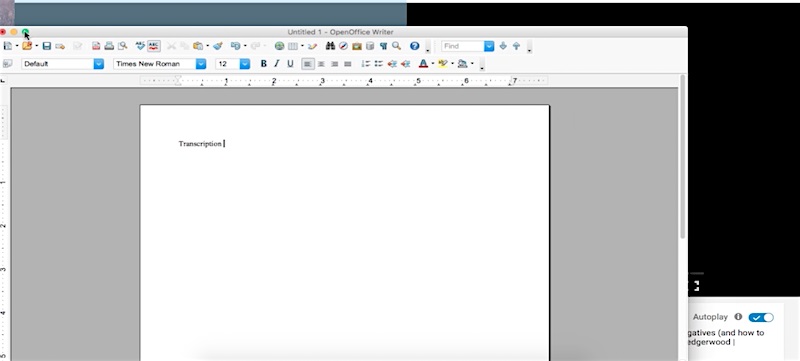The image size is (800, 361).
Task: Expand the Paste options arrow
Action: point(207,46)
